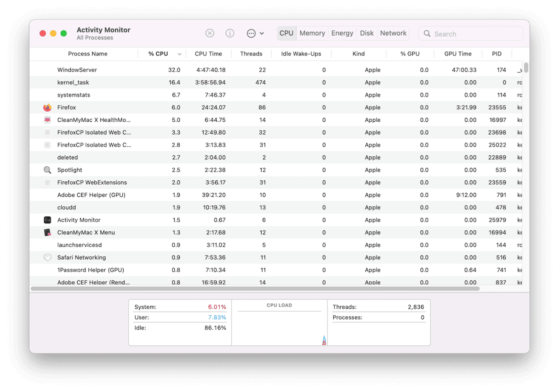
Task: Select the deleted process row
Action: coord(277,158)
